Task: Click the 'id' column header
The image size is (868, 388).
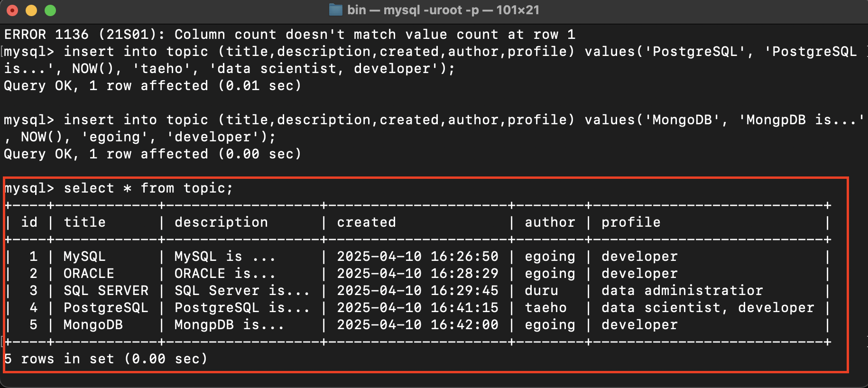Action: click(x=29, y=222)
